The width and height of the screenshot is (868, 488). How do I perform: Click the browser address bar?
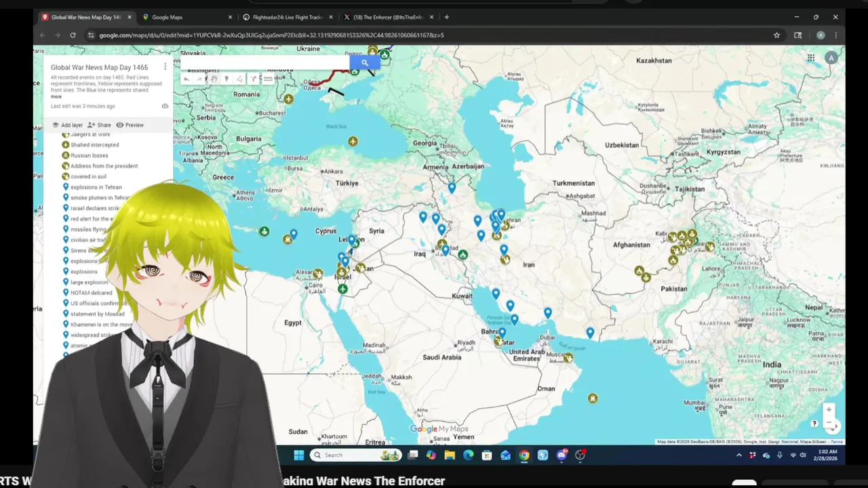pyautogui.click(x=434, y=35)
